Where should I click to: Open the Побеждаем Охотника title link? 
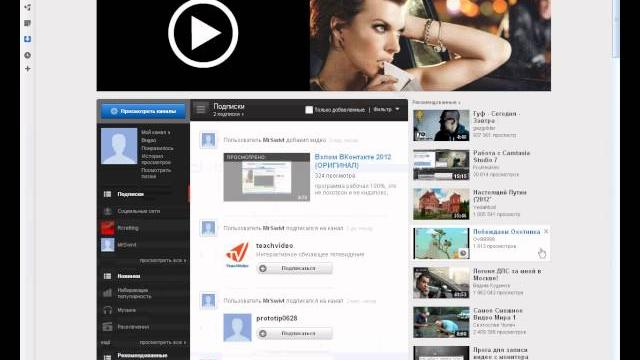click(x=507, y=231)
